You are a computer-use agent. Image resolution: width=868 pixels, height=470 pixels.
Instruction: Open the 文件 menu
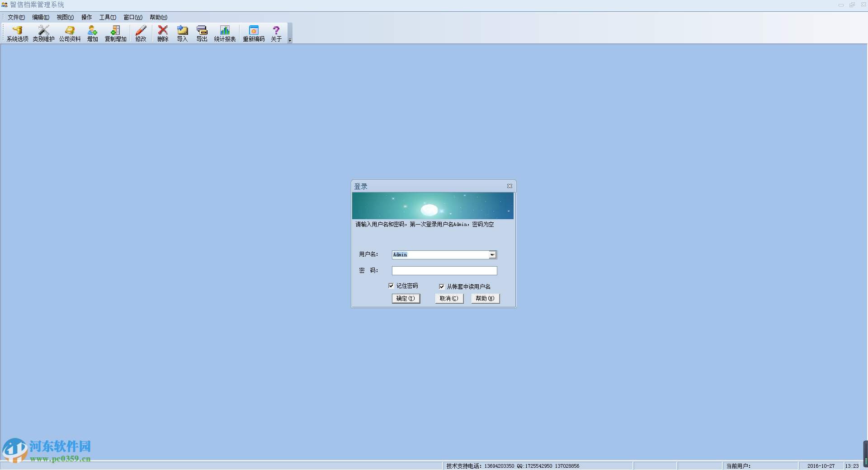coord(16,17)
